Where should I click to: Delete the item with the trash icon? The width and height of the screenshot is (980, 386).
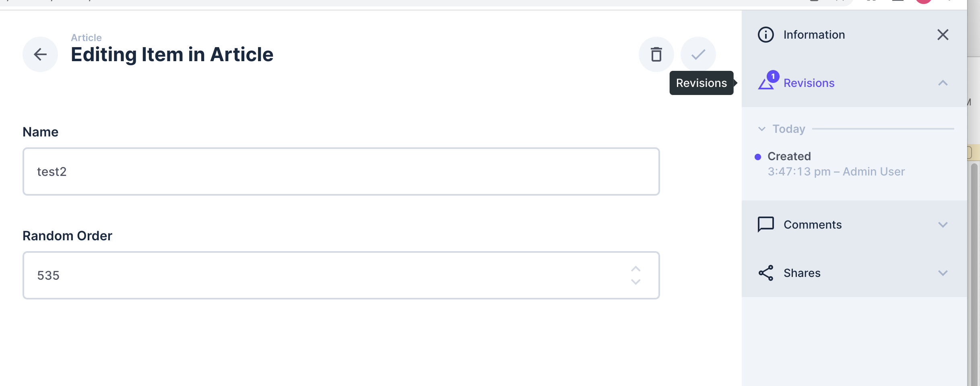click(656, 54)
